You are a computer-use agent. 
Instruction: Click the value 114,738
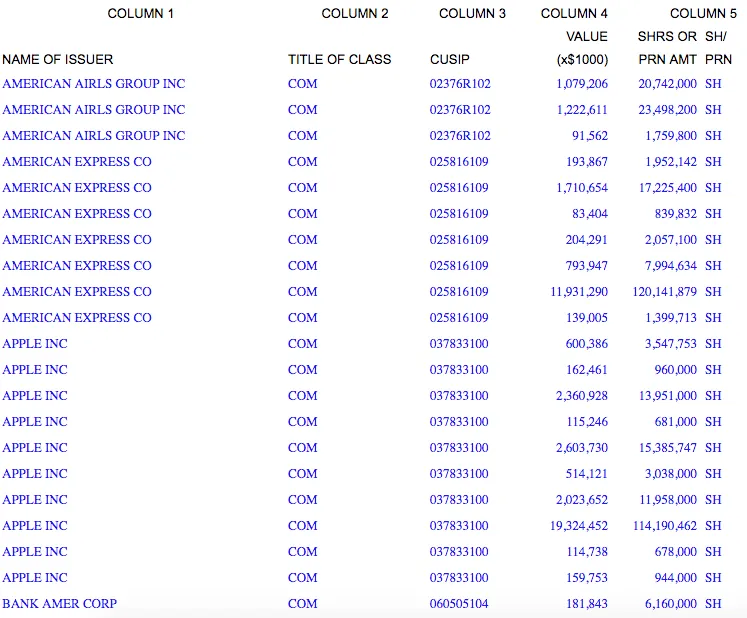[x=586, y=552]
